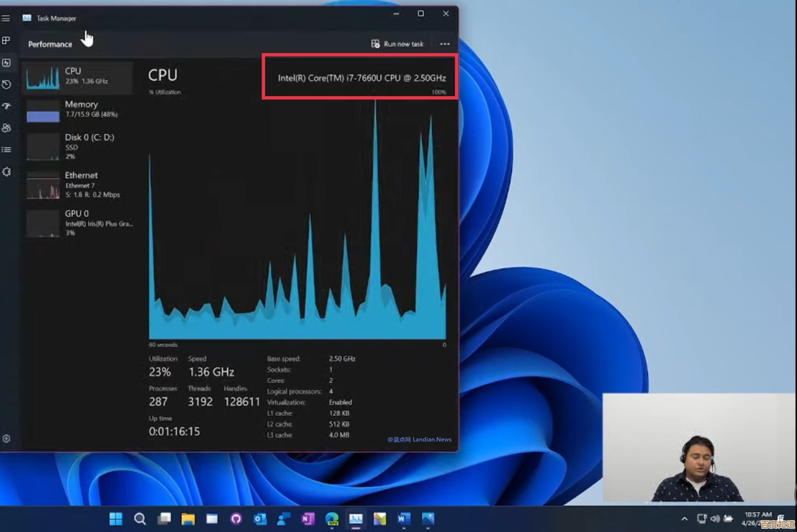Open Microsoft Edge Dev from taskbar

point(332,519)
